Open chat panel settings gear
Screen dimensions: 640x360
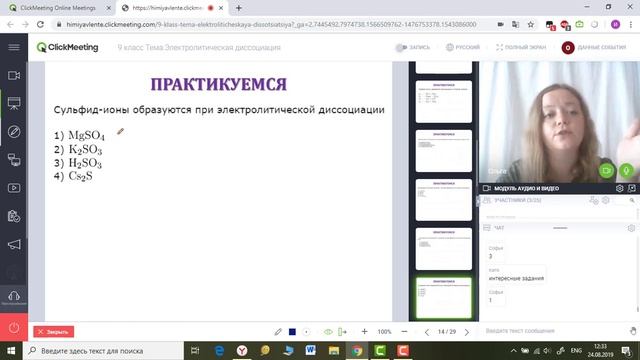(631, 228)
